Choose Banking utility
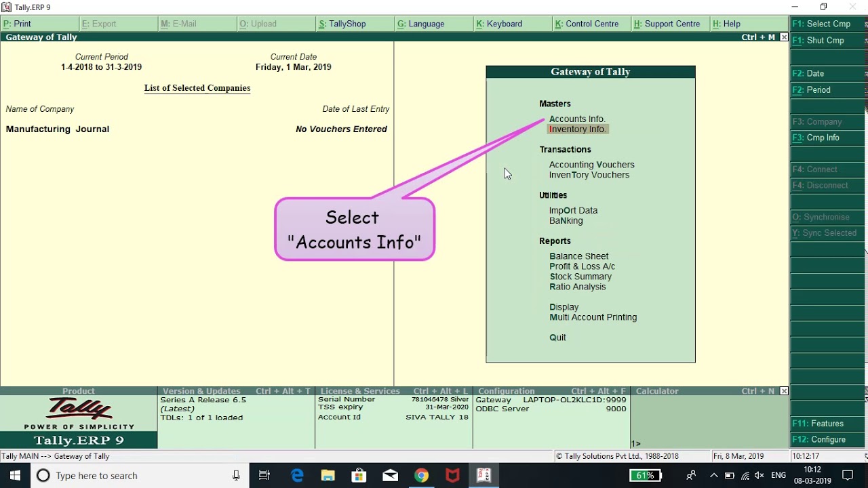The height and width of the screenshot is (488, 868). (x=566, y=220)
